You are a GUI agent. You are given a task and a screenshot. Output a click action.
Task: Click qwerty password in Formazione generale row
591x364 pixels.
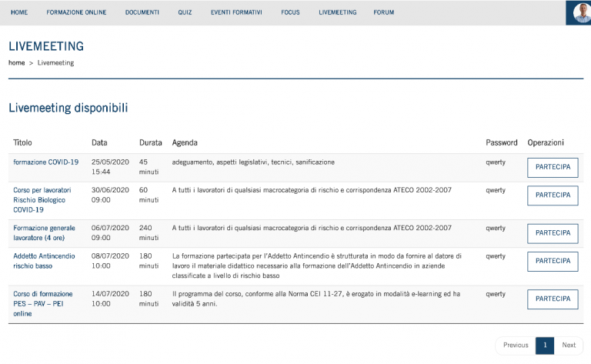click(496, 229)
